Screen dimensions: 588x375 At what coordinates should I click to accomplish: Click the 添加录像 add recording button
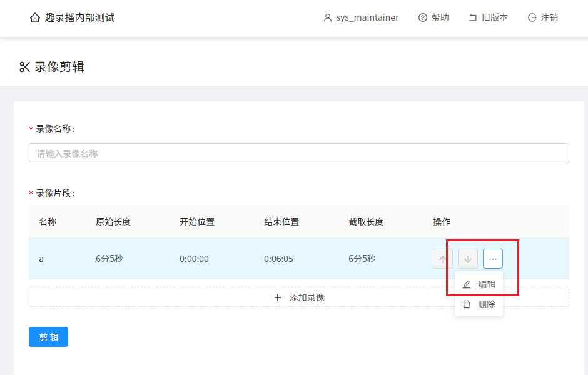(x=299, y=297)
